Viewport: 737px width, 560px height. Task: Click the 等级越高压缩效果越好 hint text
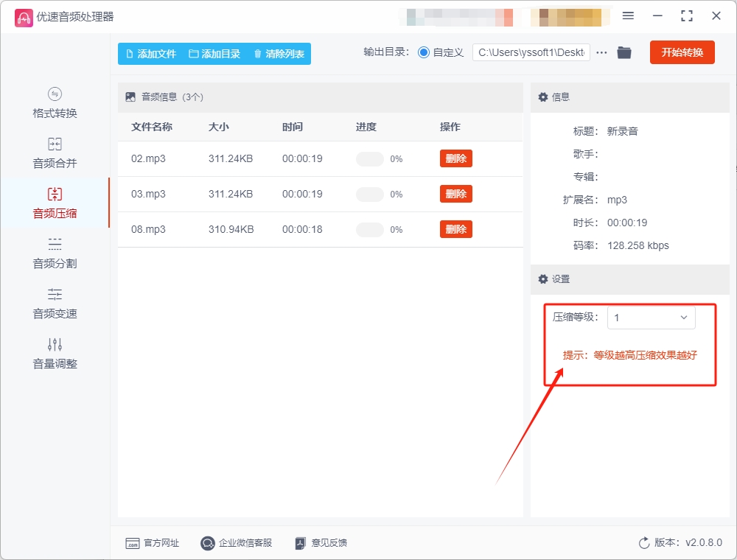[645, 355]
